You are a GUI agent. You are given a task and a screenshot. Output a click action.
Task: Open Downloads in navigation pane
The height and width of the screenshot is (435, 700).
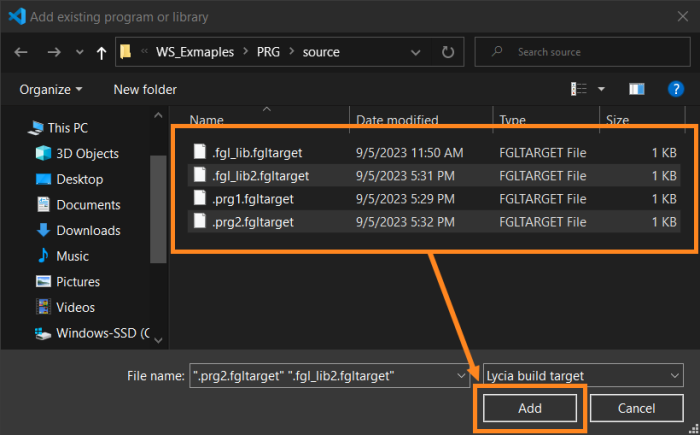point(88,230)
